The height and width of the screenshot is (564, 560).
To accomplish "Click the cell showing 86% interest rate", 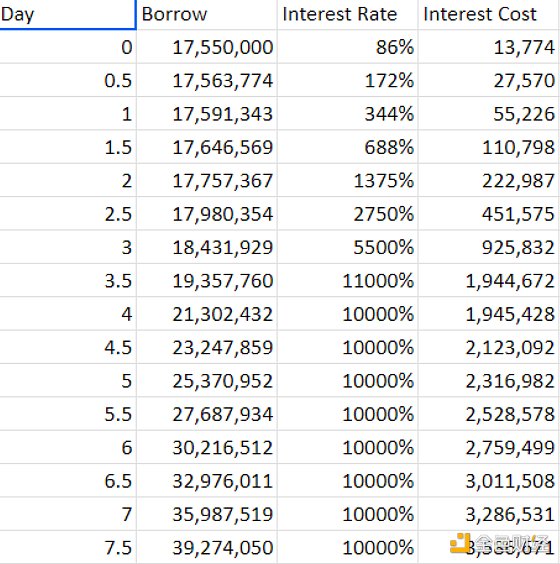I will [x=347, y=47].
